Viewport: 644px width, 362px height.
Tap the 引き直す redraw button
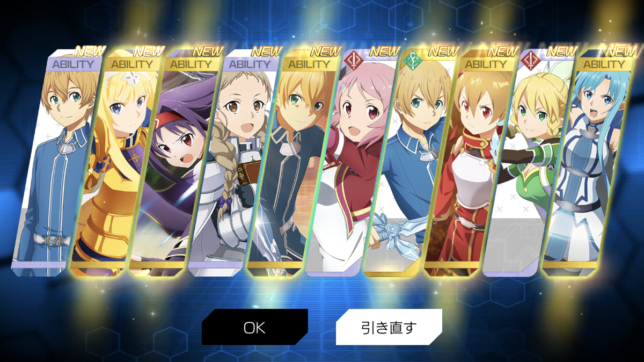point(389,327)
